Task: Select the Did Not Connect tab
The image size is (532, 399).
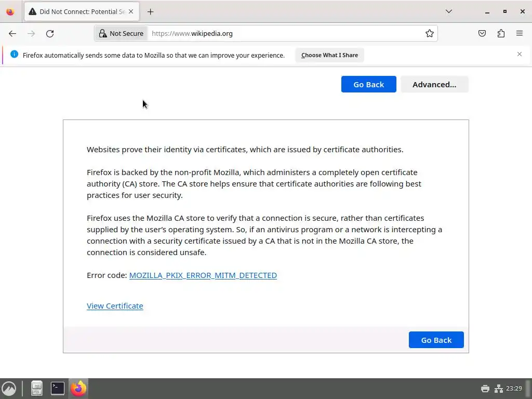Action: coord(82,12)
